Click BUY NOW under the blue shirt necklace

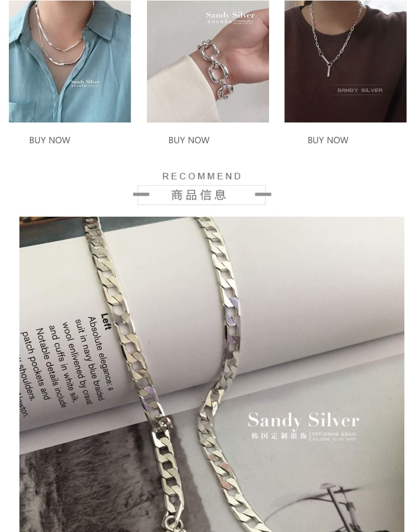(x=50, y=140)
